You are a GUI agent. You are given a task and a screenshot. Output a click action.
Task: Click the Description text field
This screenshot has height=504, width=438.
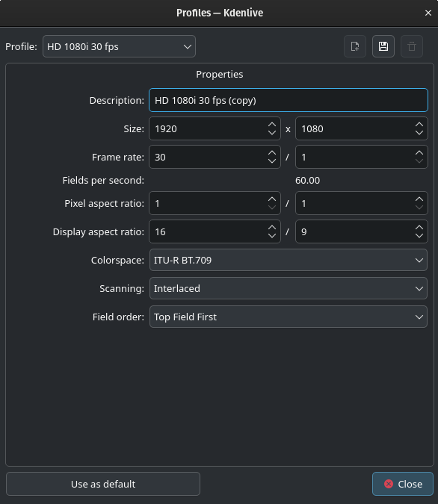pyautogui.click(x=289, y=100)
